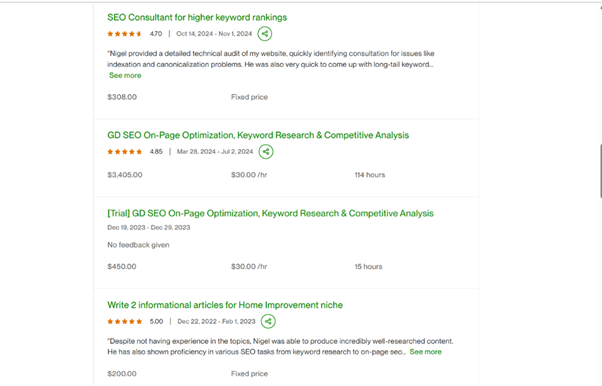Select the Dec 19, 2023 - Dec 29, 2023 date range
The width and height of the screenshot is (602, 386).
tap(149, 227)
